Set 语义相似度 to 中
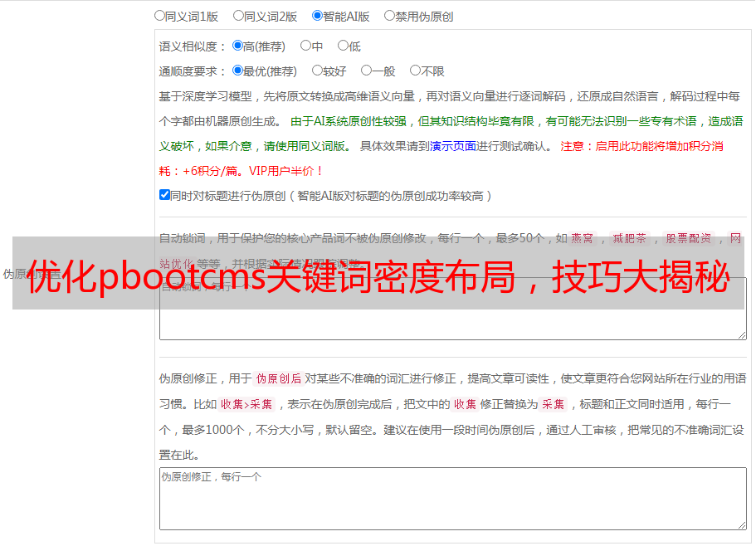This screenshot has height=546, width=756. (305, 46)
